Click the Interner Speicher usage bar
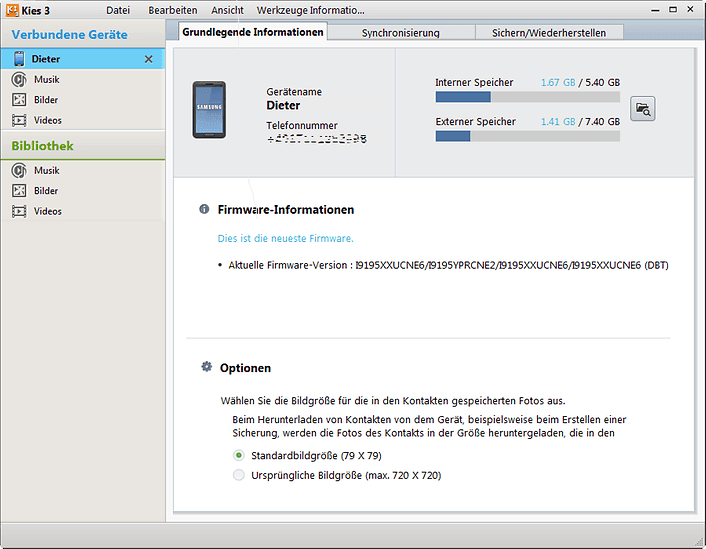Screen dimensions: 706x549 tap(527, 97)
